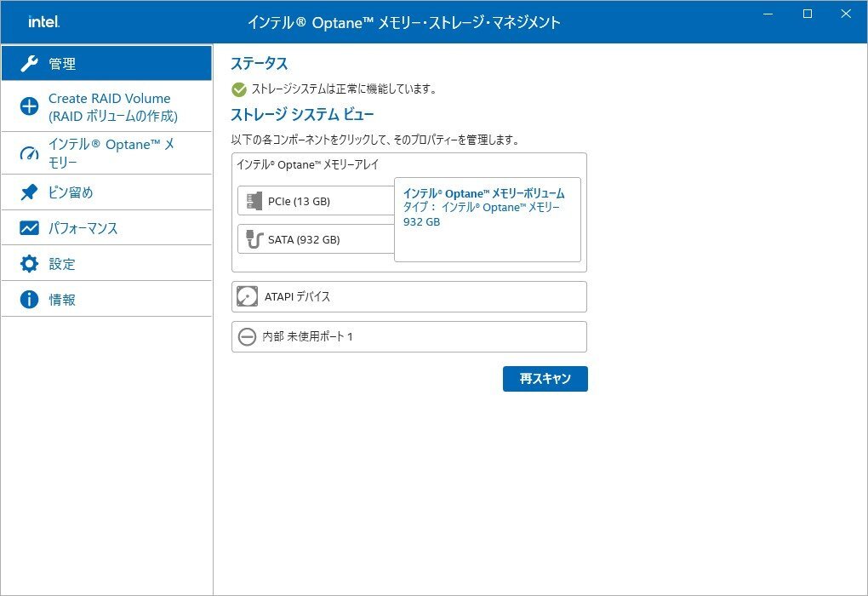Click the chart icon for パフォーマンス
The width and height of the screenshot is (868, 596).
[x=29, y=228]
